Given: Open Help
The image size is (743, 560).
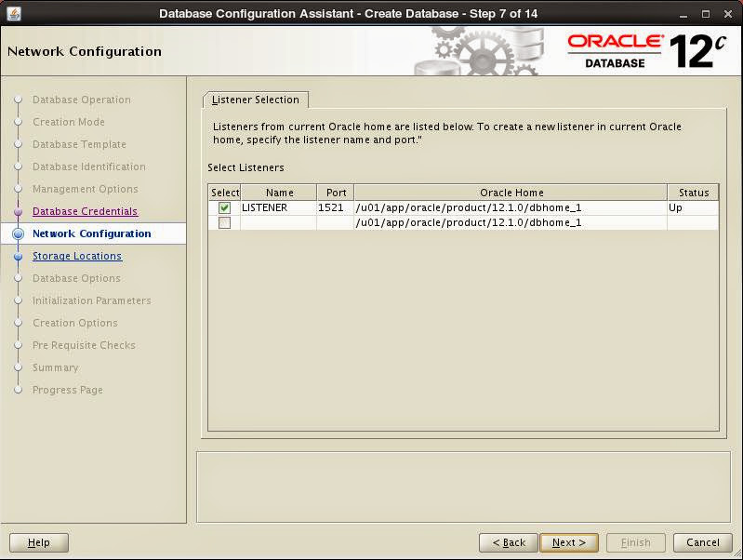Looking at the screenshot, I should [x=39, y=542].
